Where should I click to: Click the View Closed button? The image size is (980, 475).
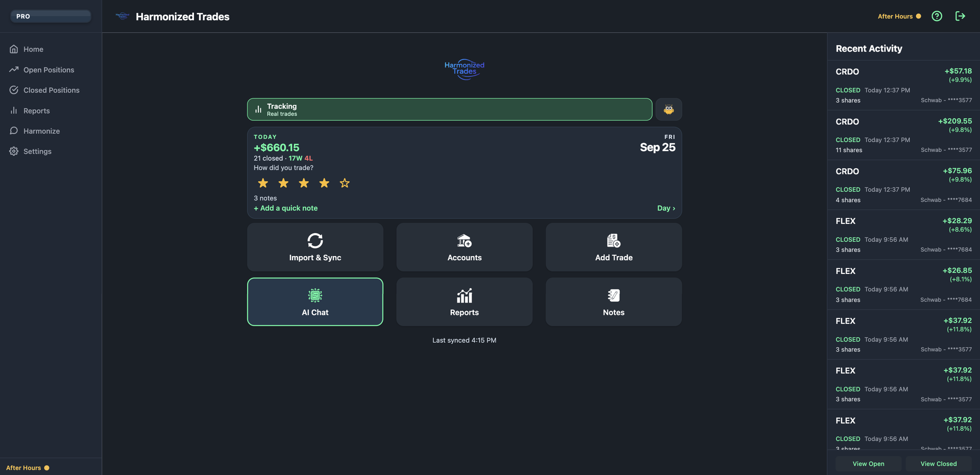939,464
